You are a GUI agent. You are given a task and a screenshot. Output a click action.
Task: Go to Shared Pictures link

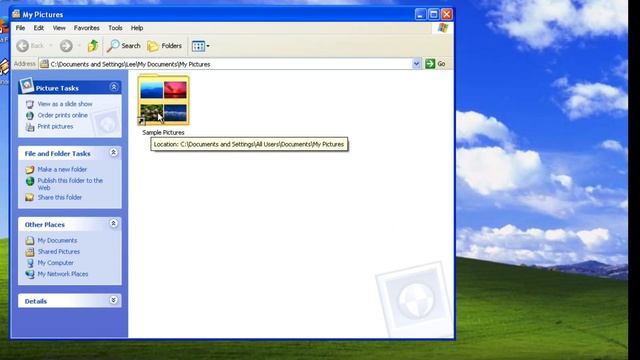coord(59,252)
